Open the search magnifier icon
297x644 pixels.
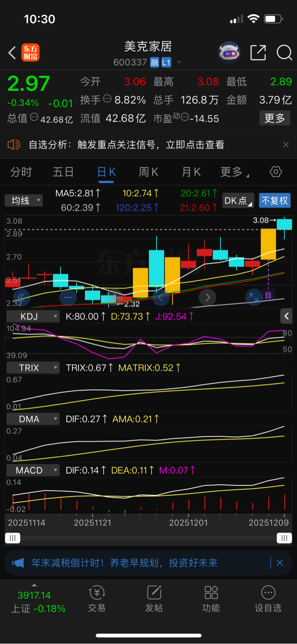tap(284, 53)
